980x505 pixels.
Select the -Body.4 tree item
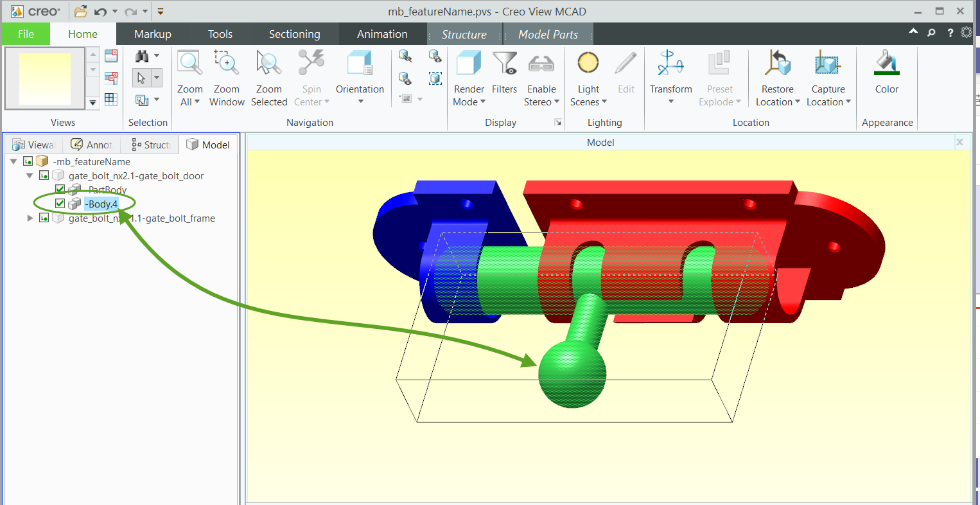tap(101, 204)
